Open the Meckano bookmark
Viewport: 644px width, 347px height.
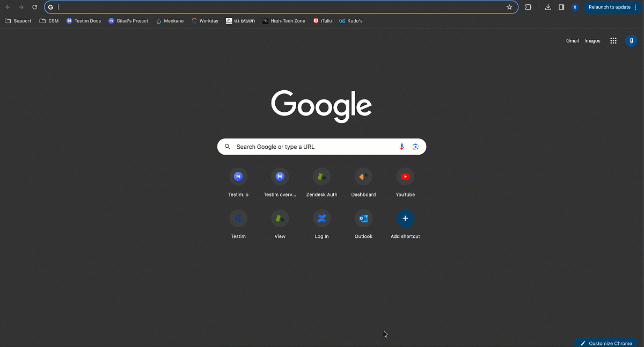[170, 21]
